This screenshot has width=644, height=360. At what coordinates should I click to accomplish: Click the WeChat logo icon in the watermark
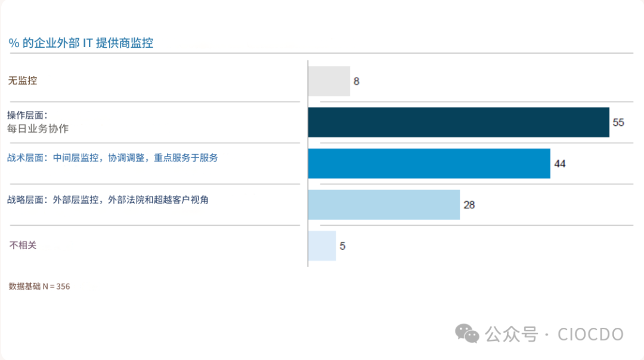click(467, 334)
